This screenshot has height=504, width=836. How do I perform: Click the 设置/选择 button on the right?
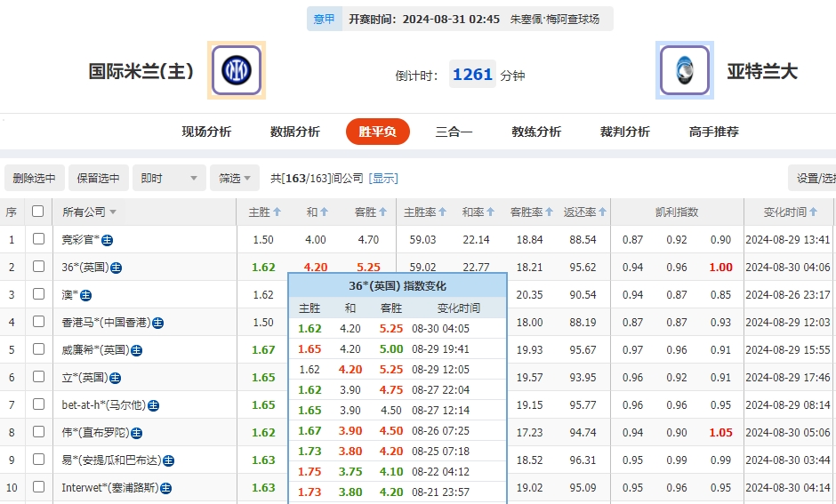pos(814,179)
